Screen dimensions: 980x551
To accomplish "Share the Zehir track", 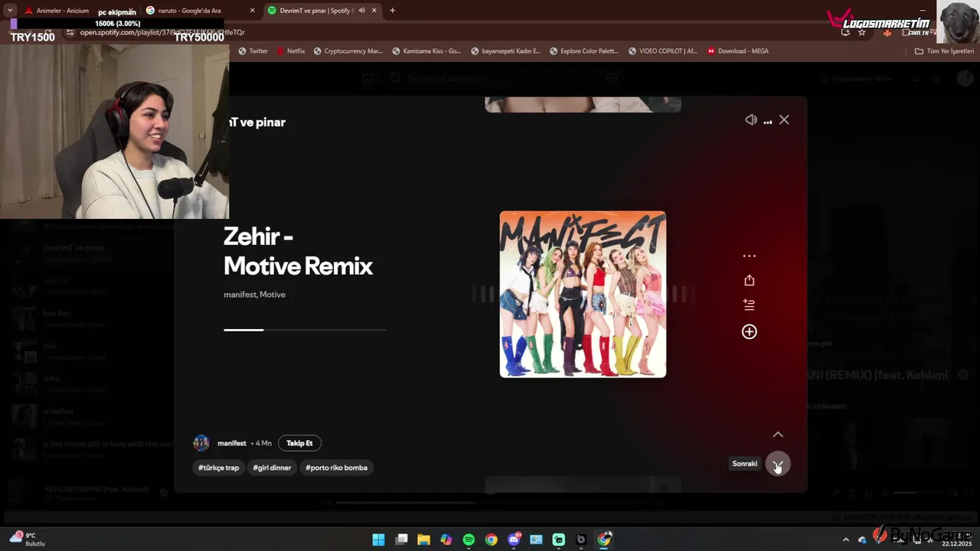I will [749, 280].
